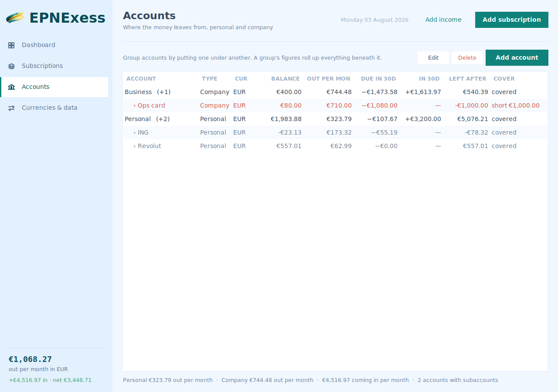Click the Accounts bank building icon

point(11,87)
